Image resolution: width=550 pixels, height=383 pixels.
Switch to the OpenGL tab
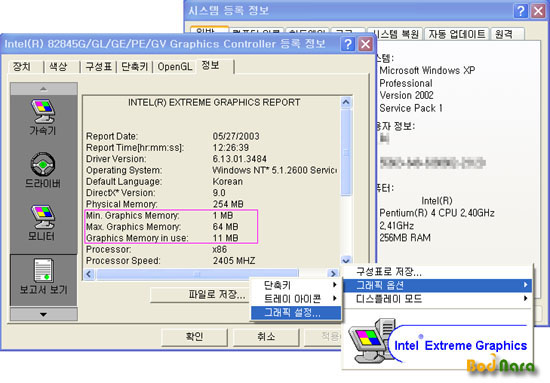click(174, 67)
